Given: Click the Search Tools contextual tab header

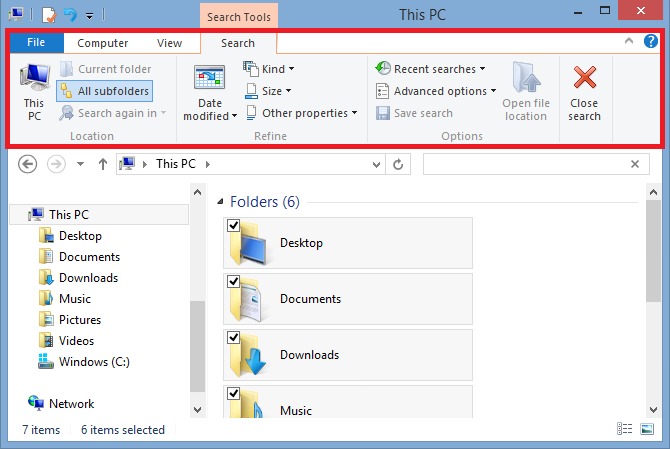Looking at the screenshot, I should tap(239, 17).
